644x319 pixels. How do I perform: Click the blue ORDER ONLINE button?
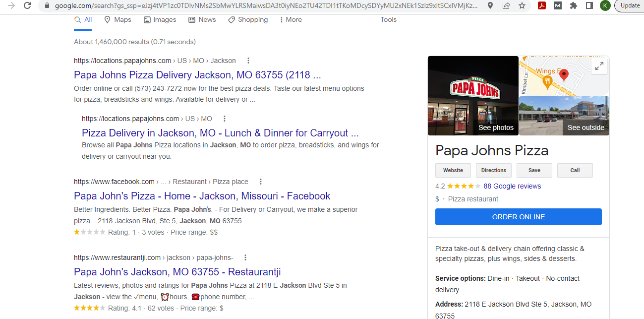tap(519, 217)
